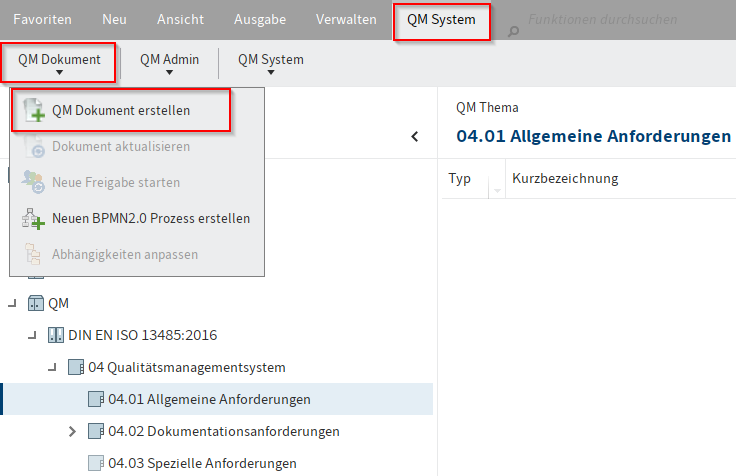
Task: Collapse the 04 Qualitätsmanagementsystem node
Action: tap(52, 368)
